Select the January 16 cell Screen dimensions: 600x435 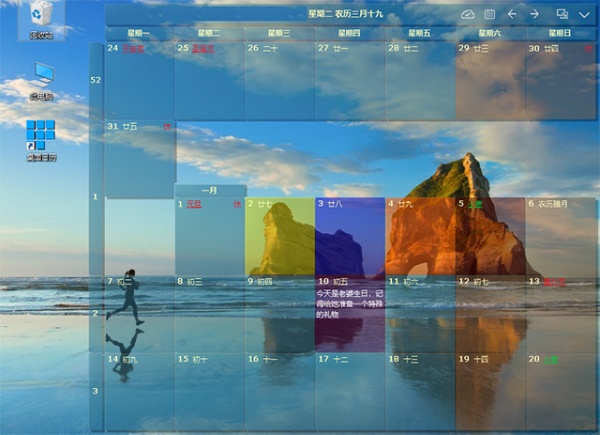pos(280,392)
